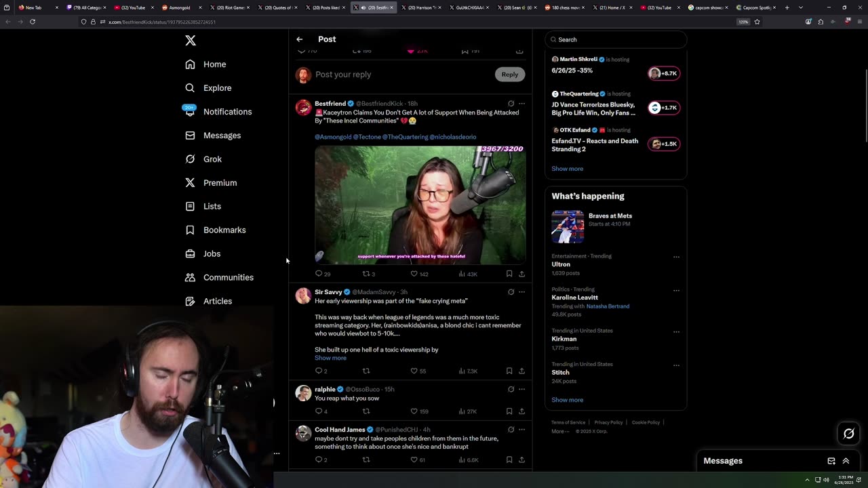Click the Reply button
Viewport: 868px width, 488px height.
[510, 75]
